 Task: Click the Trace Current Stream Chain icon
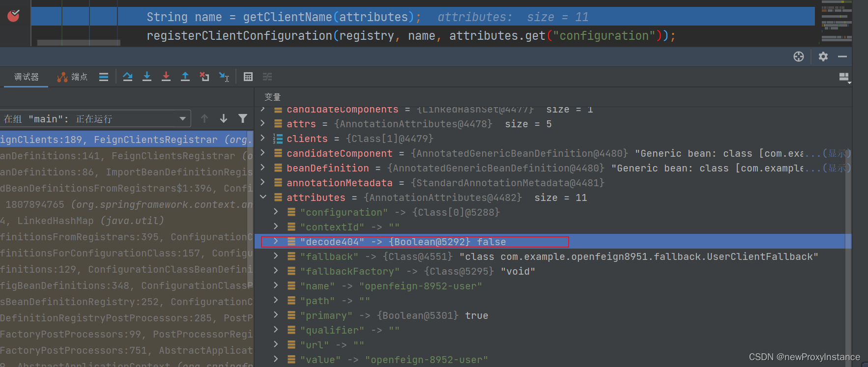click(x=267, y=77)
